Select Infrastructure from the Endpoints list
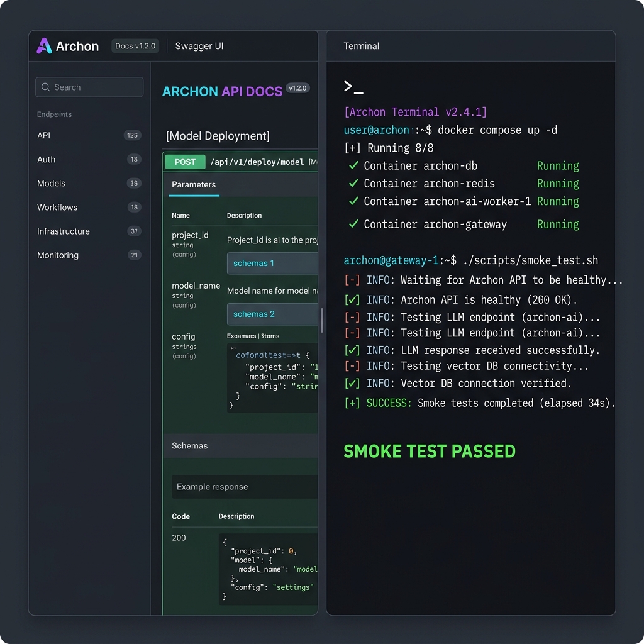The height and width of the screenshot is (644, 644). tap(63, 231)
